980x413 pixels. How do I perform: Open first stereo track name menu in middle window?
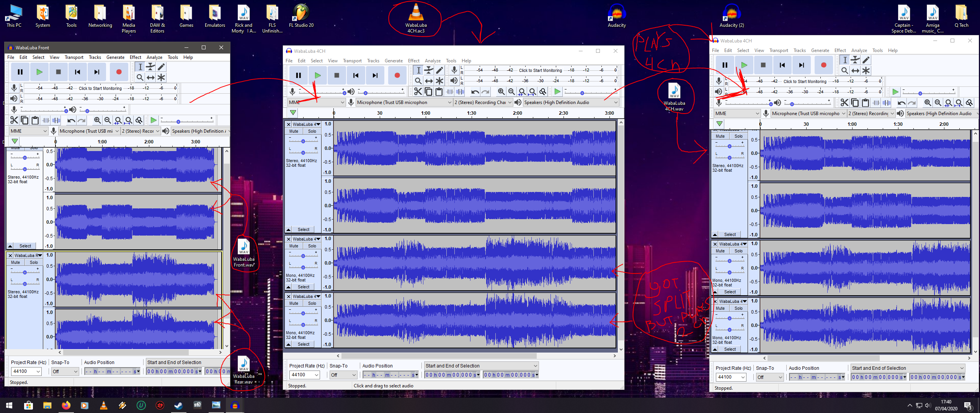tap(306, 124)
